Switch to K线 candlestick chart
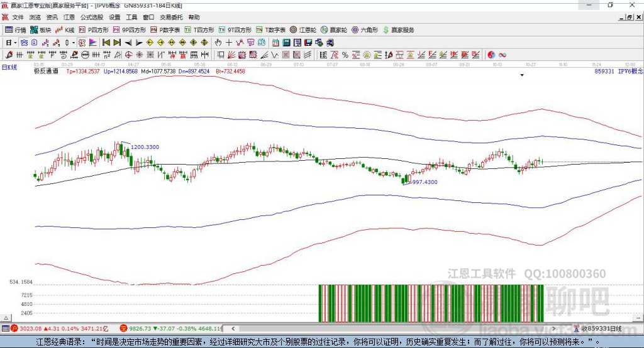The image size is (644, 348). [x=66, y=30]
